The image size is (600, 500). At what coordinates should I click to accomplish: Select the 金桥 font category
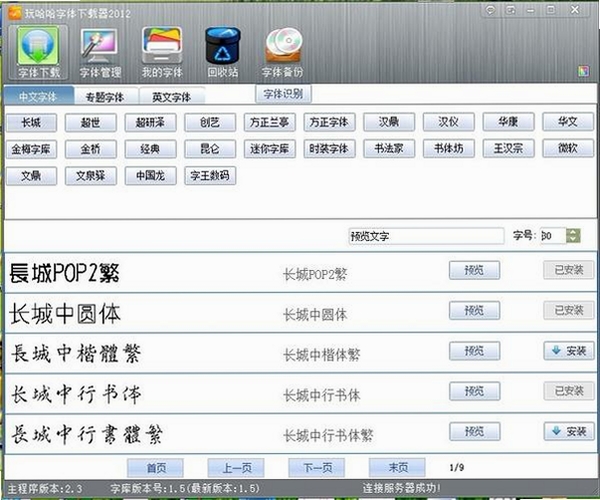(91, 149)
